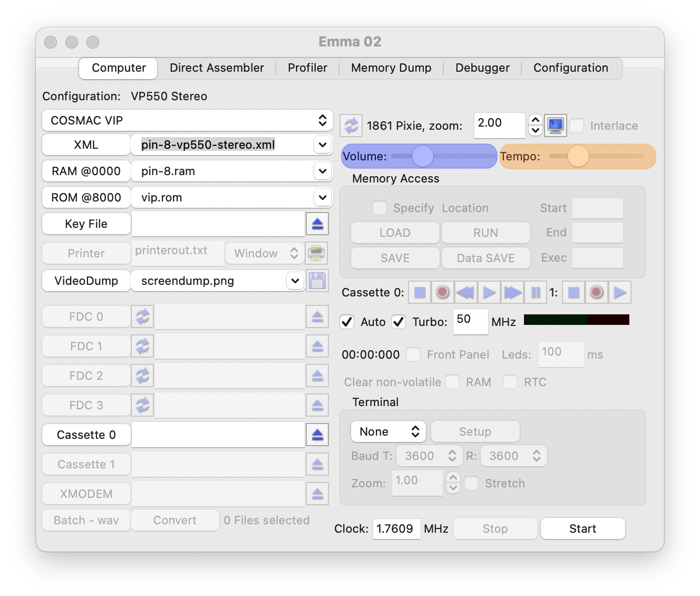Enable the Interlace checkbox
This screenshot has height=596, width=700.
(577, 126)
